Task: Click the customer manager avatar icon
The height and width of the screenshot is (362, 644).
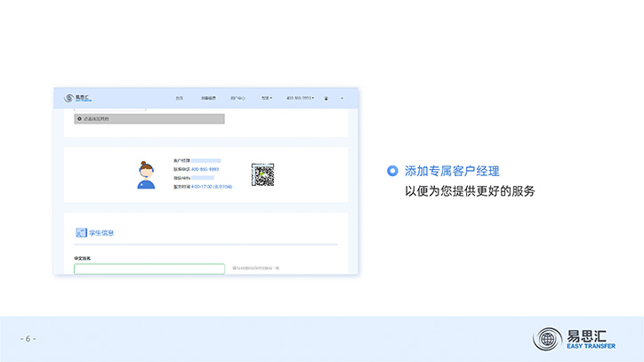Action: click(146, 174)
